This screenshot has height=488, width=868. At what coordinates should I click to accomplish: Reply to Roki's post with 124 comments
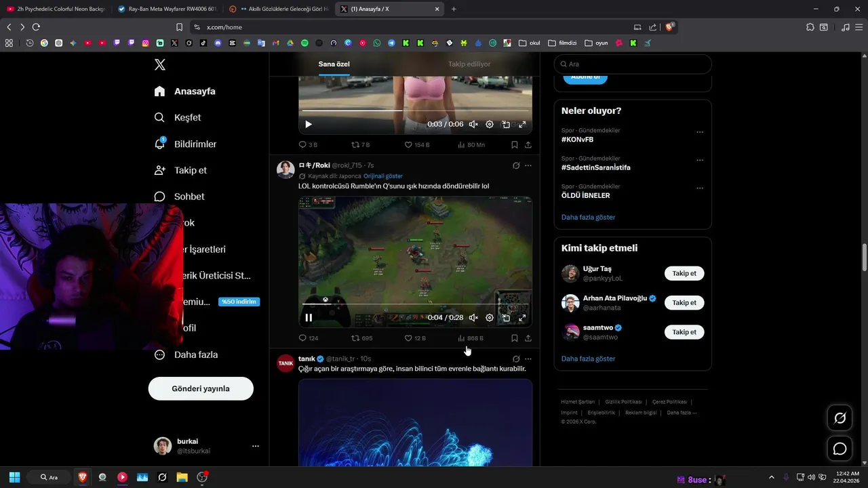[309, 338]
